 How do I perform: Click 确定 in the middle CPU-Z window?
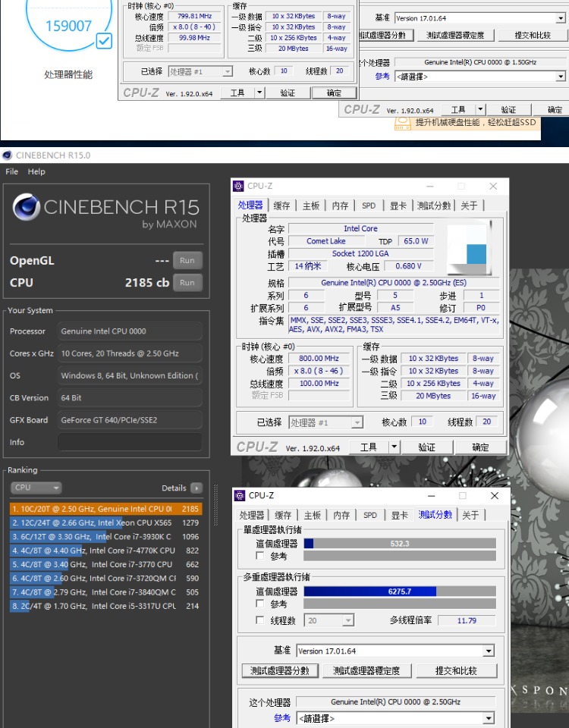480,447
